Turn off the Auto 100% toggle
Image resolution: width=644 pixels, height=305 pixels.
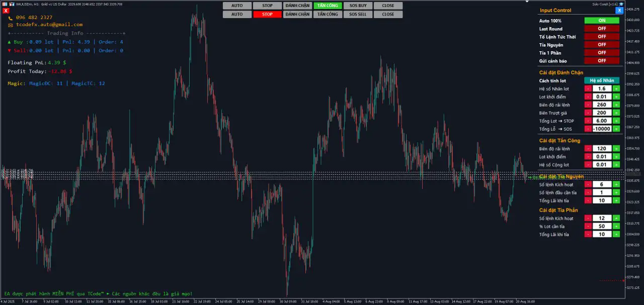pyautogui.click(x=602, y=21)
